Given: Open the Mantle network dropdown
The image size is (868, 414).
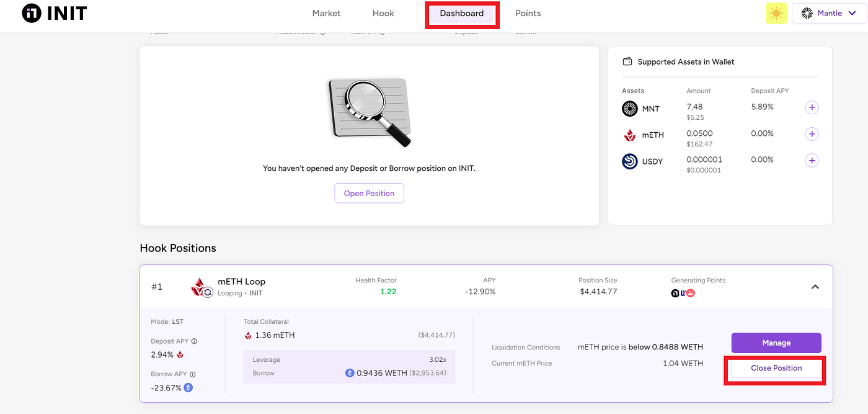Looking at the screenshot, I should (828, 13).
